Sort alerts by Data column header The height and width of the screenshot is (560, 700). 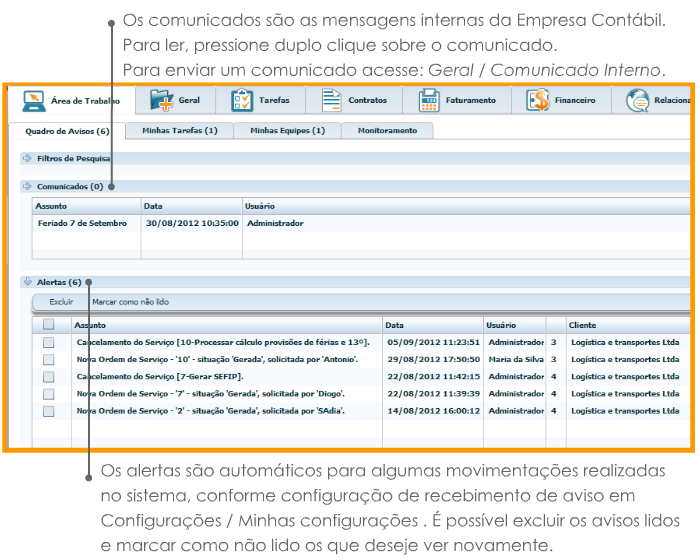(x=433, y=325)
